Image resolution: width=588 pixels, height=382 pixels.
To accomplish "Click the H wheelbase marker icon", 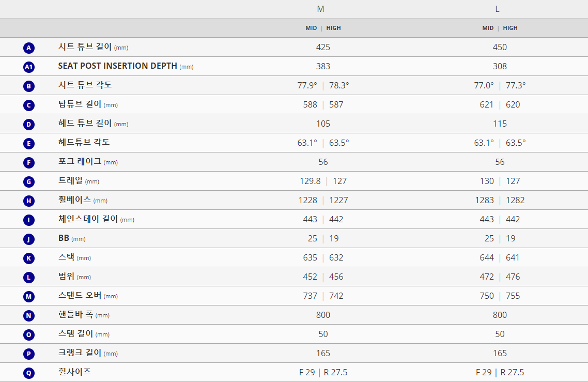I will click(x=29, y=201).
